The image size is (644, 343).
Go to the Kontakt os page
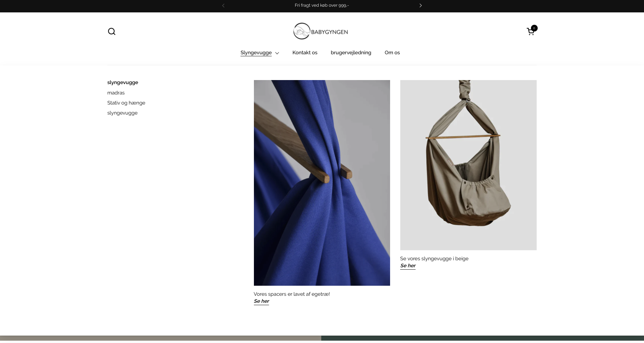(305, 53)
